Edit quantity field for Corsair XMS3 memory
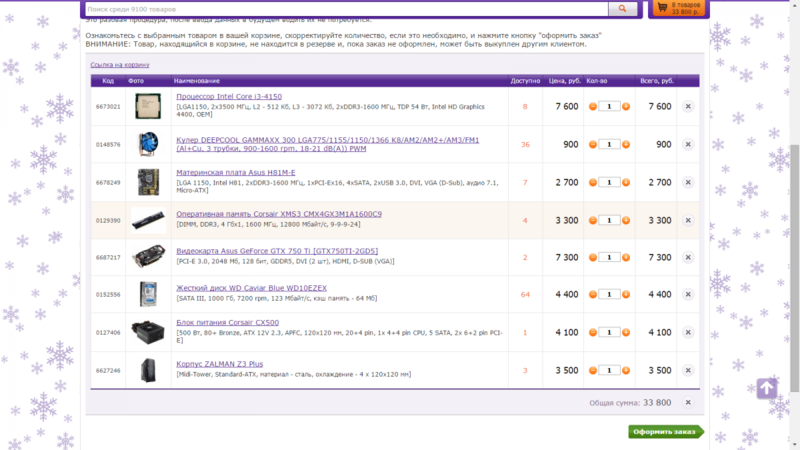This screenshot has height=450, width=800. click(609, 220)
